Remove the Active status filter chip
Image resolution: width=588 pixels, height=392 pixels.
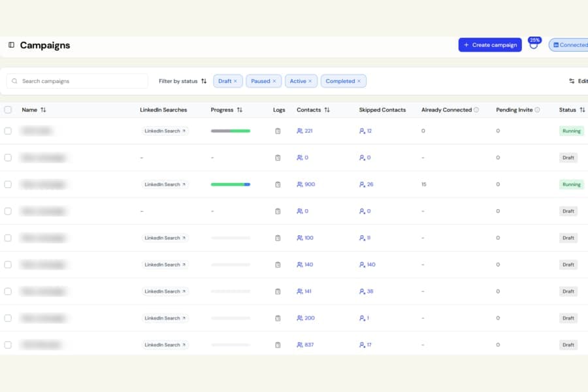coord(310,81)
